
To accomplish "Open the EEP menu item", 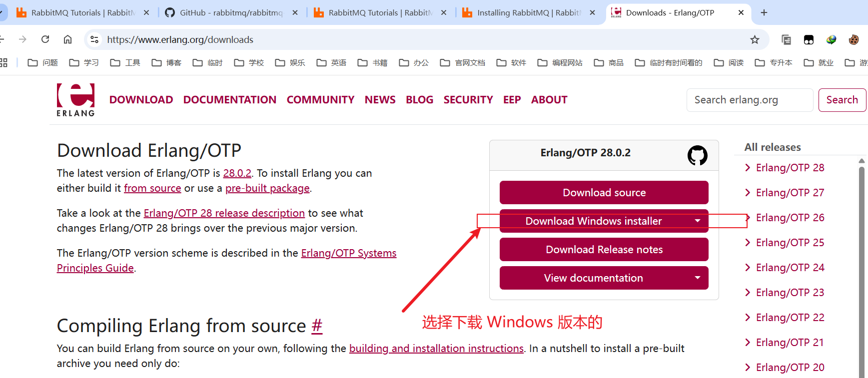I will 512,100.
